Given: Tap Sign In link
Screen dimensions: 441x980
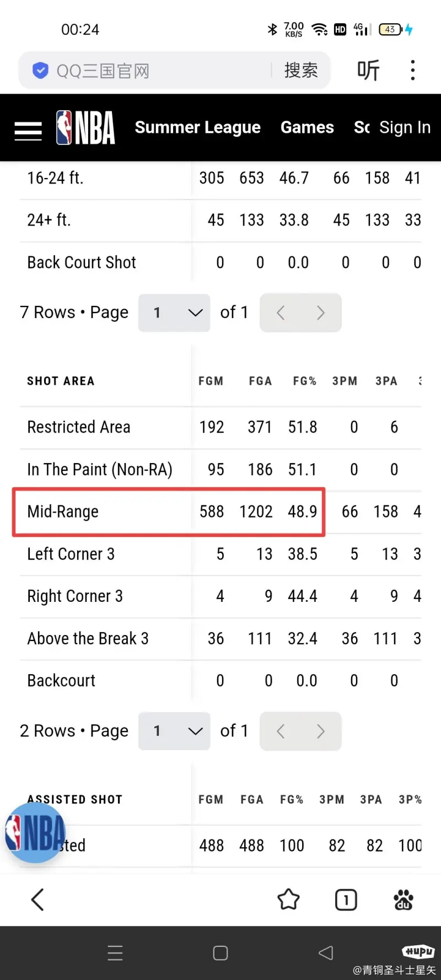Looking at the screenshot, I should tap(405, 127).
